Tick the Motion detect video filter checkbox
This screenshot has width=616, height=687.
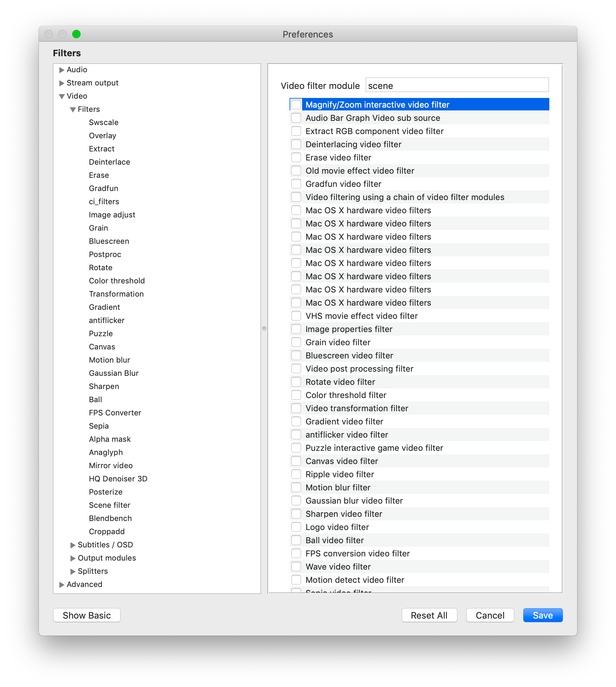pyautogui.click(x=296, y=580)
